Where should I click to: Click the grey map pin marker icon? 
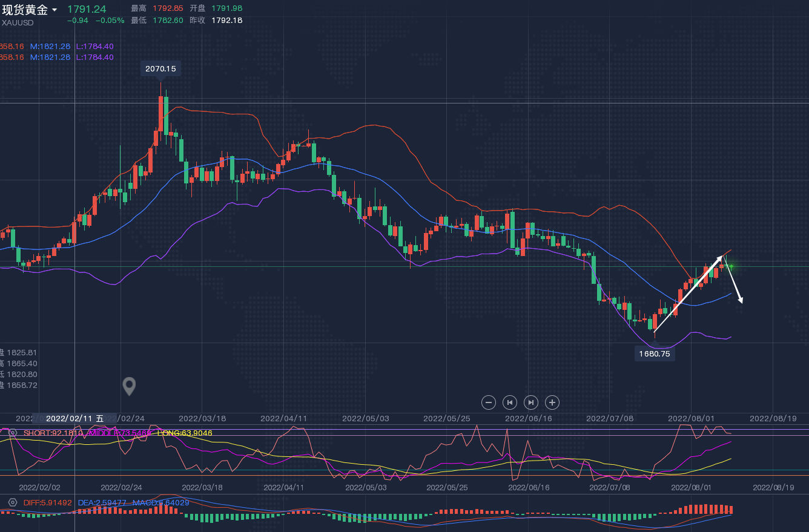pos(129,386)
